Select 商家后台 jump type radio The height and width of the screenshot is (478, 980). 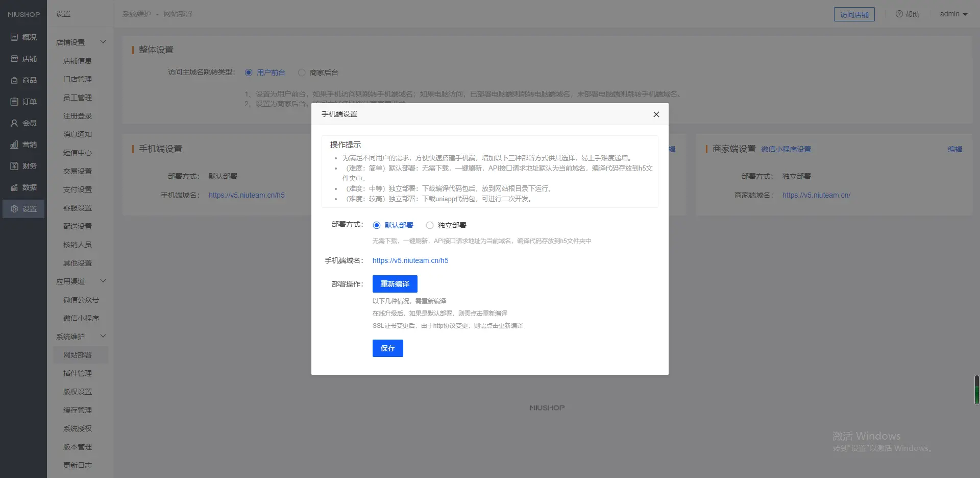tap(302, 73)
